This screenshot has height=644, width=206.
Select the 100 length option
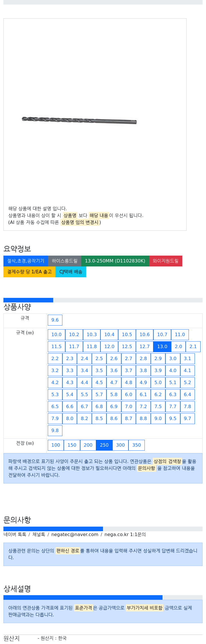[56, 445]
